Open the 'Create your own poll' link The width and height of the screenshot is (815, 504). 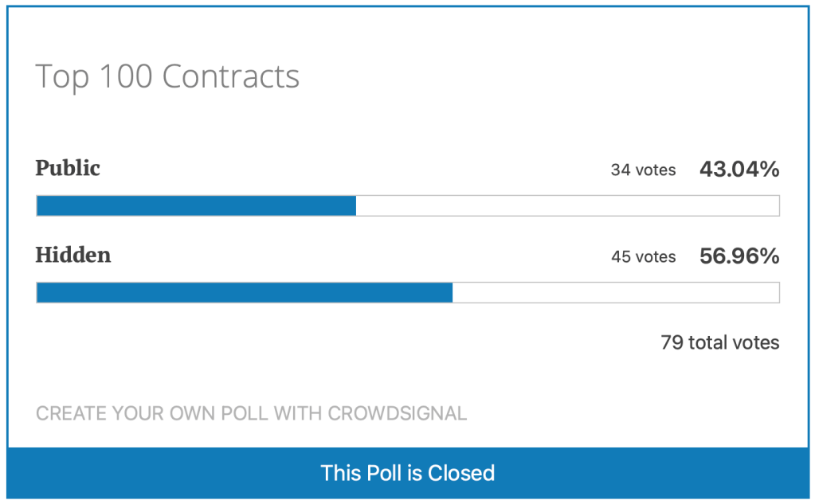point(180,413)
